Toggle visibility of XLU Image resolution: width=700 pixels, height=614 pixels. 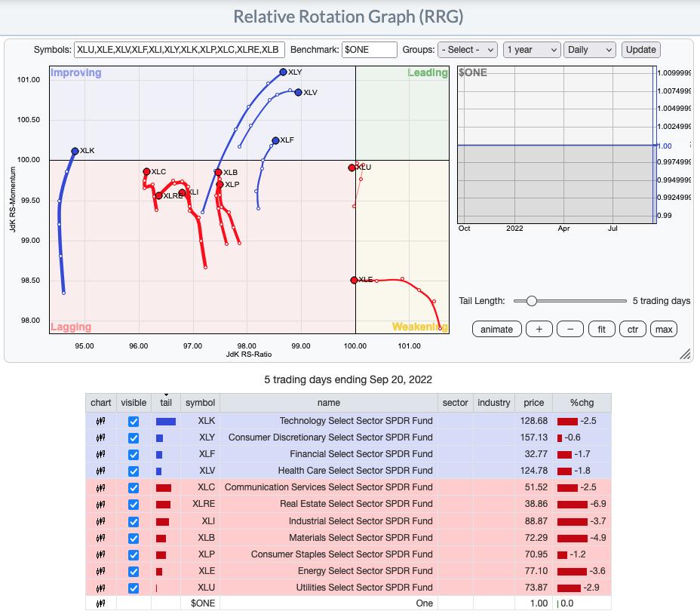coord(134,588)
